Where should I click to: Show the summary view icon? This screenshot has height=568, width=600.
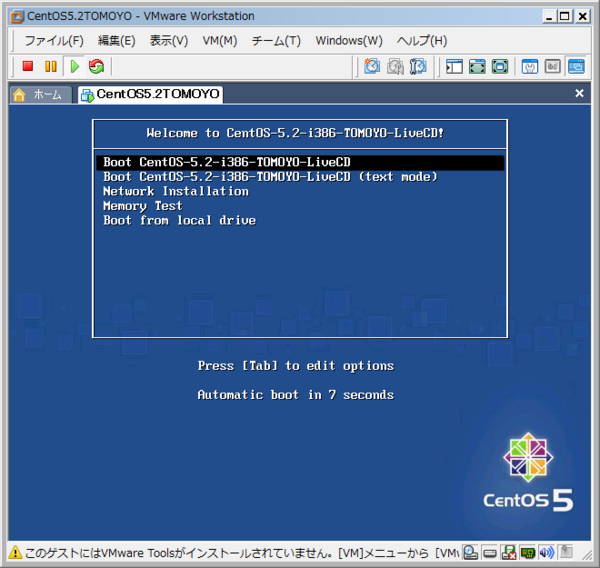click(530, 67)
